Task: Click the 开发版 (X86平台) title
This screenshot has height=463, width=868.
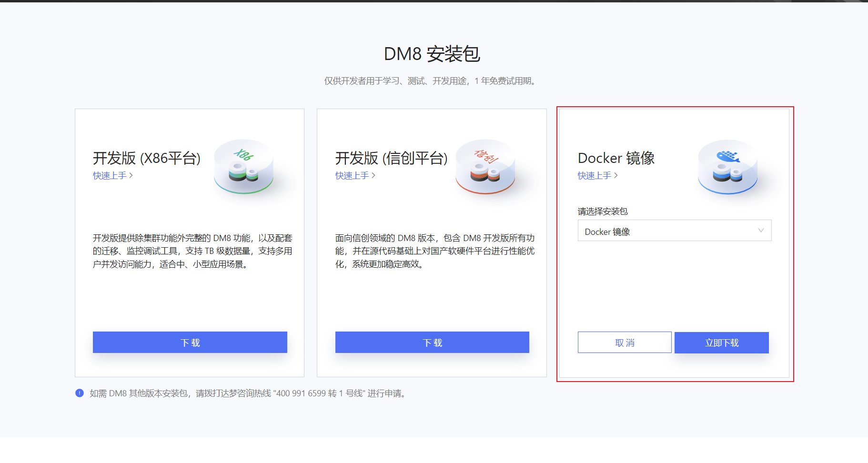Action: pyautogui.click(x=147, y=158)
